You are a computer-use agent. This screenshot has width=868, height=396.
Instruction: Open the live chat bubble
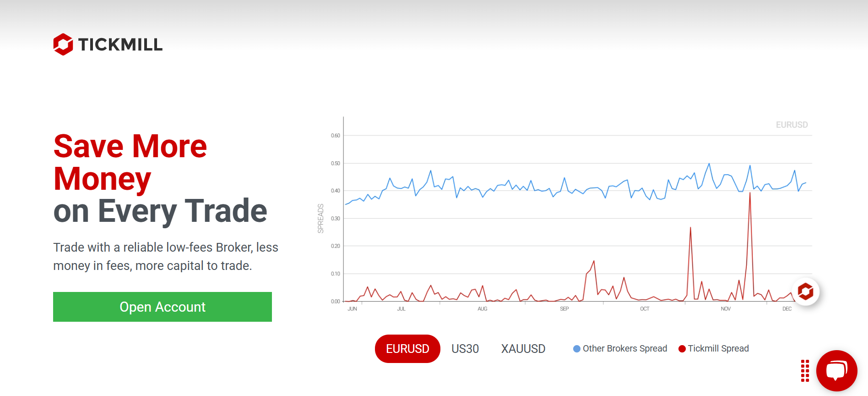[x=836, y=370]
